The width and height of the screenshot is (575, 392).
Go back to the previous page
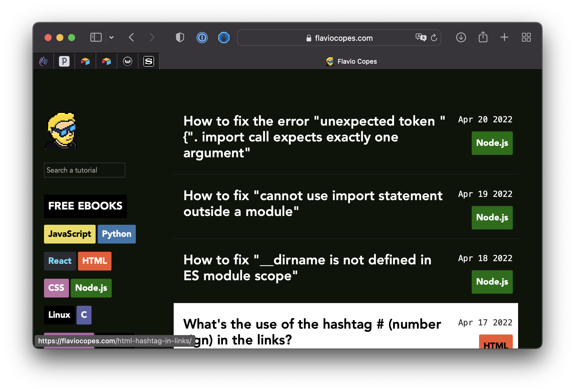pyautogui.click(x=131, y=38)
